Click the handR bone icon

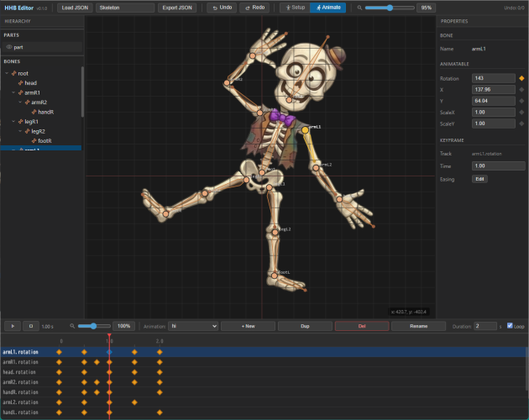(34, 111)
